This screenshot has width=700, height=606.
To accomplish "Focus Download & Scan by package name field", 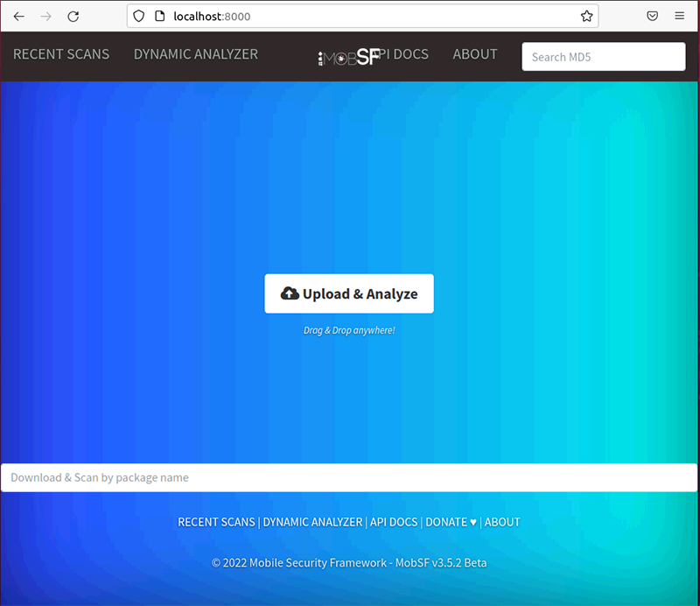I will click(349, 478).
